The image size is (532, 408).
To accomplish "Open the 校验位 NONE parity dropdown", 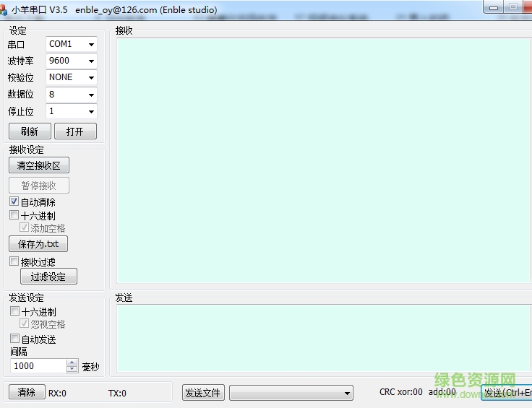I will pyautogui.click(x=71, y=77).
